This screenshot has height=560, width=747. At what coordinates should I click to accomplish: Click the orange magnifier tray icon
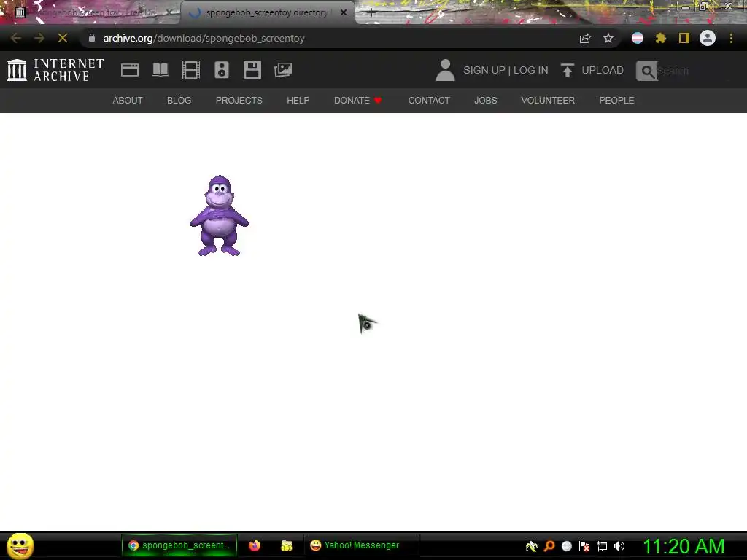click(549, 546)
